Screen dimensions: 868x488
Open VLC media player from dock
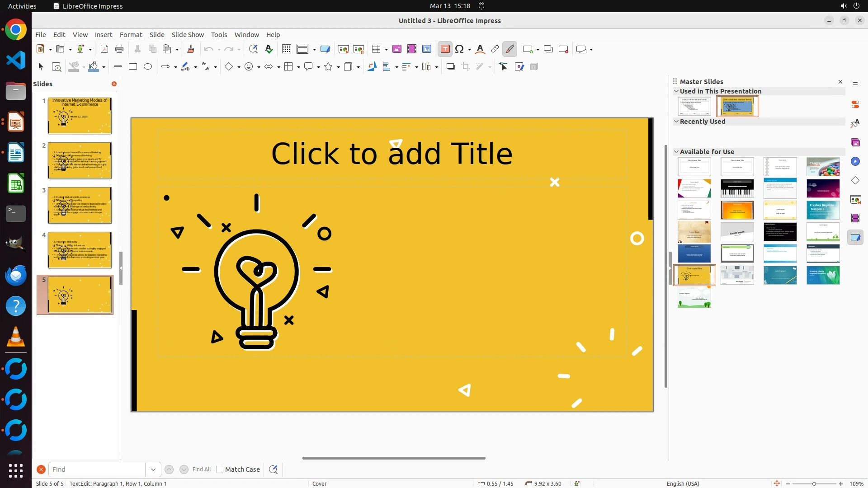[x=16, y=337]
